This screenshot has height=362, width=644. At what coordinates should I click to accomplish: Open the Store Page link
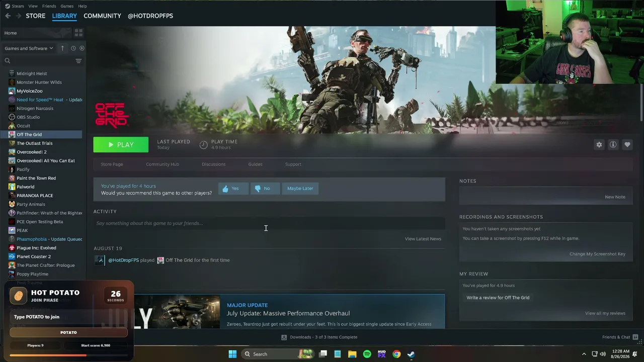(x=112, y=164)
